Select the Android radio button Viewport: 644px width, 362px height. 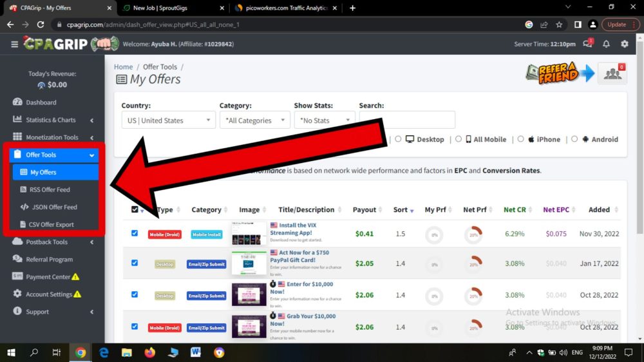coord(574,139)
